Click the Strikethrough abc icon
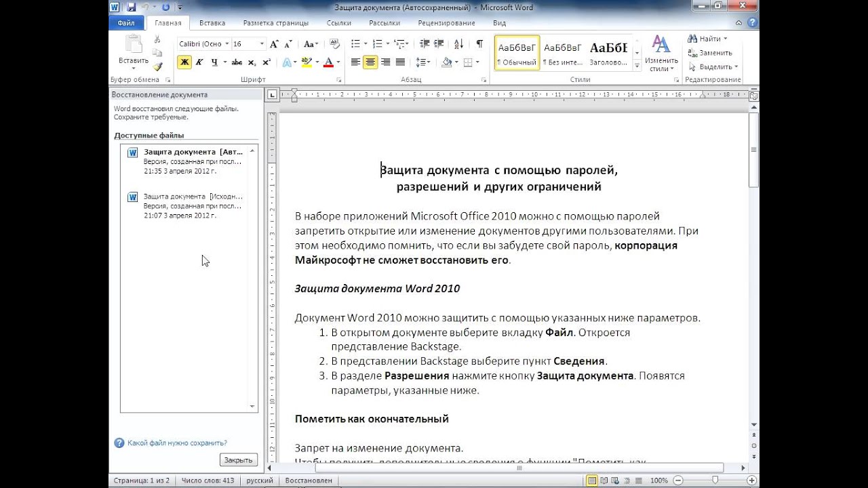868x488 pixels. [x=237, y=62]
